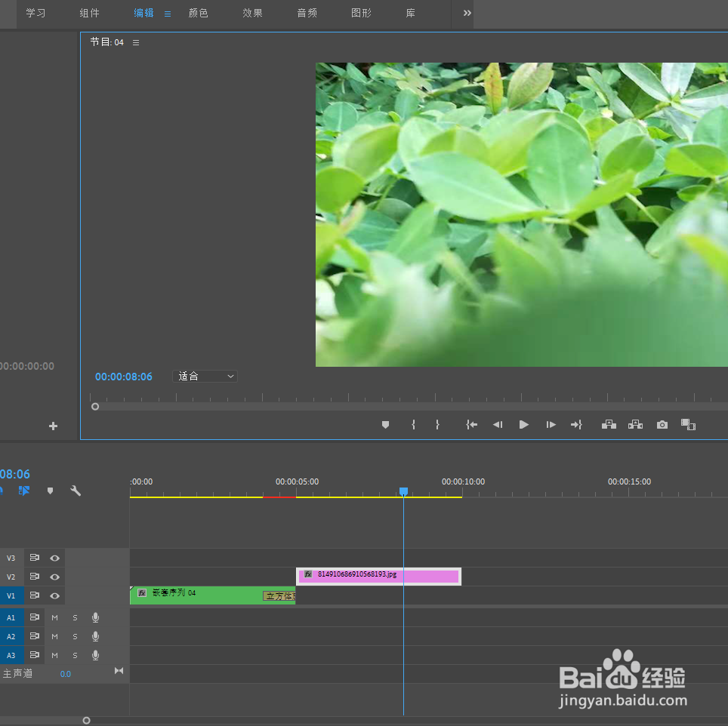Export frame with camera icon
This screenshot has width=728, height=726.
(662, 424)
